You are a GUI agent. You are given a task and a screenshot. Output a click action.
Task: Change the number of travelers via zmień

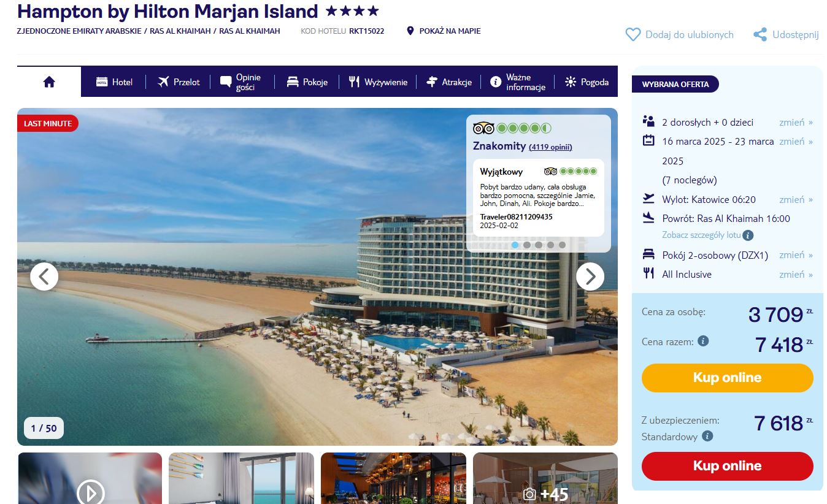pos(796,122)
